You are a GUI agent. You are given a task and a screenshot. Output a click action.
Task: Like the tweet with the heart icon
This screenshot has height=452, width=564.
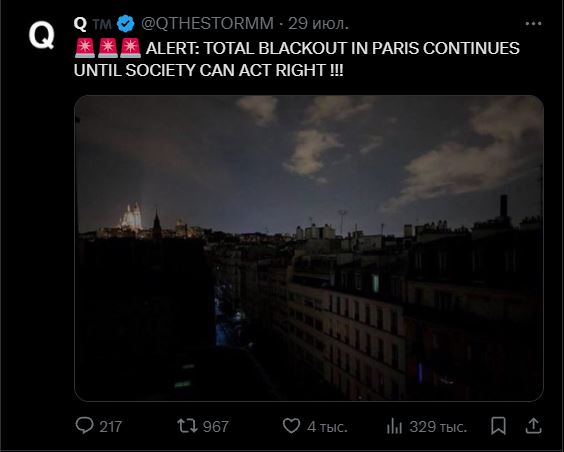pyautogui.click(x=291, y=425)
